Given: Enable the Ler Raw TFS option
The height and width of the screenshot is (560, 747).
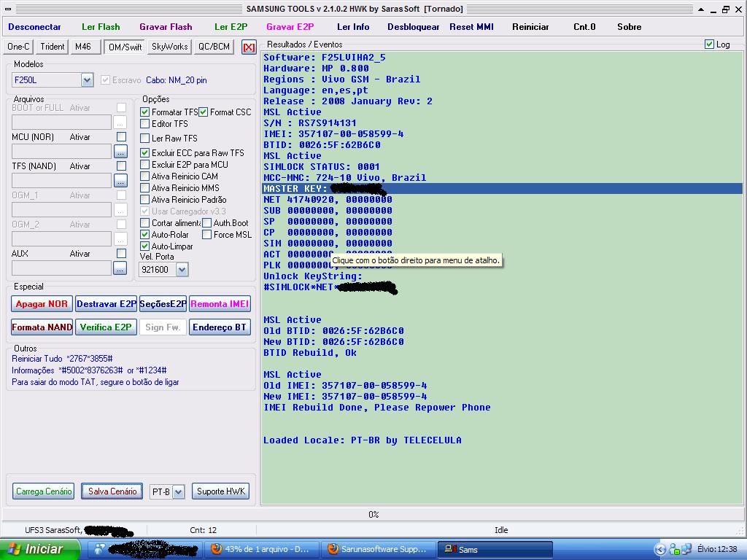Looking at the screenshot, I should click(145, 139).
